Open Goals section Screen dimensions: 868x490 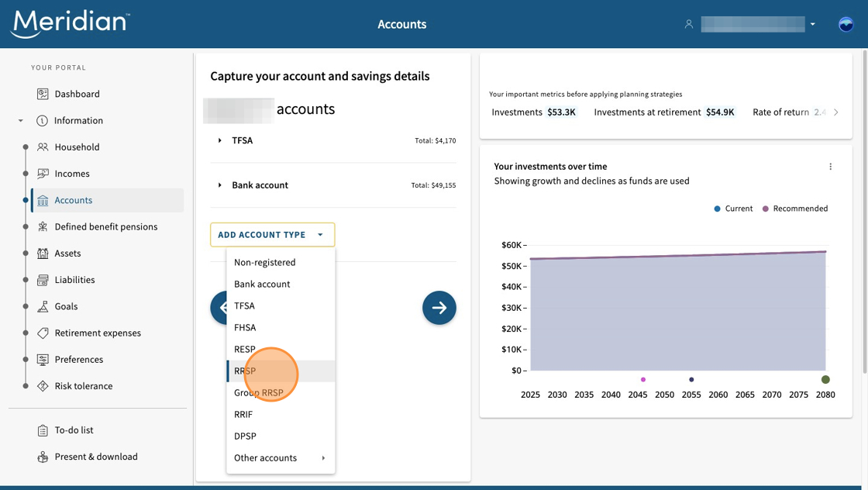tap(66, 307)
